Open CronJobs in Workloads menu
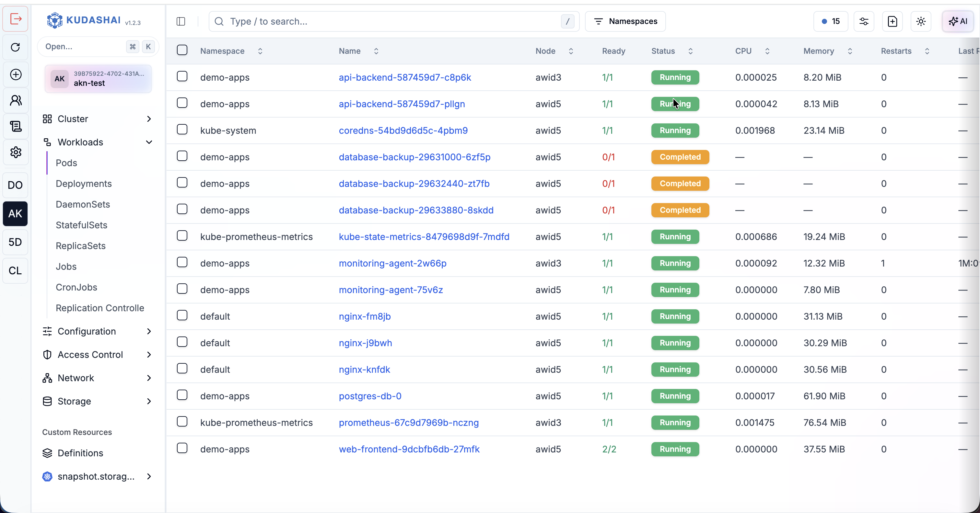Viewport: 980px width, 513px height. point(76,288)
